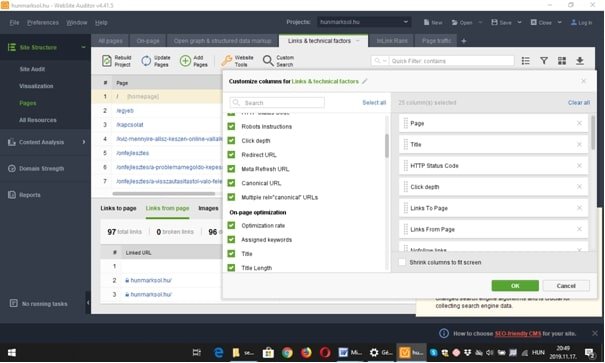Image resolution: width=605 pixels, height=363 pixels.
Task: Open the SEO-friendly CMS link
Action: [x=518, y=333]
